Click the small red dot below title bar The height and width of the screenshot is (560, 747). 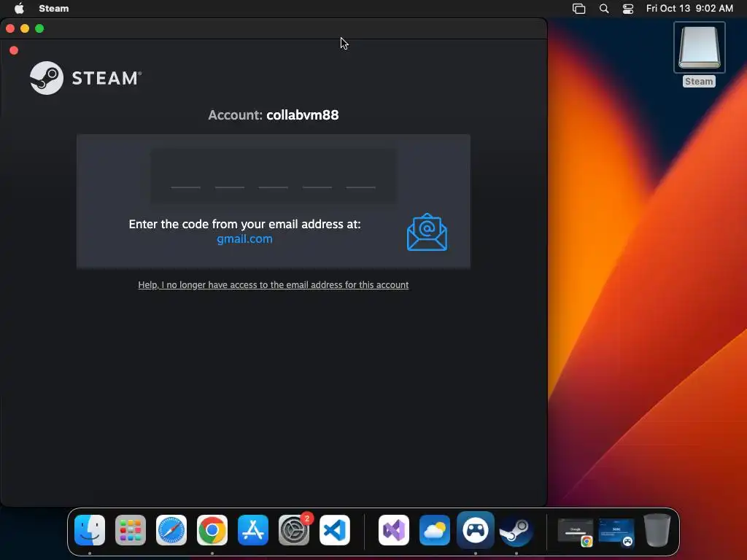point(14,50)
